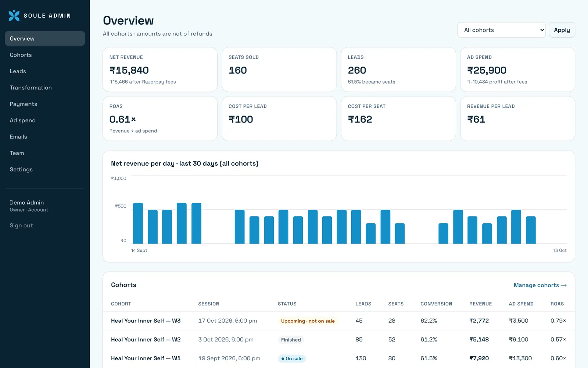Click the W2 ad spend ₹9,100 cell

pyautogui.click(x=518, y=340)
